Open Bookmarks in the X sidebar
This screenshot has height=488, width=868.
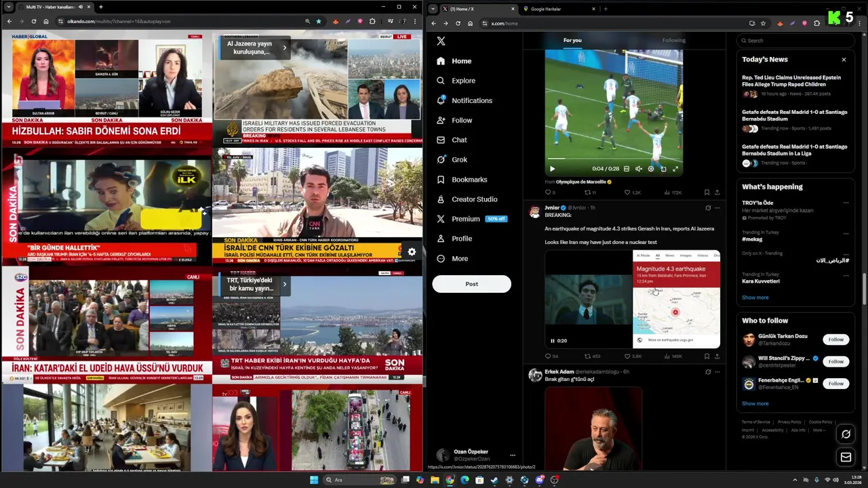(462, 180)
